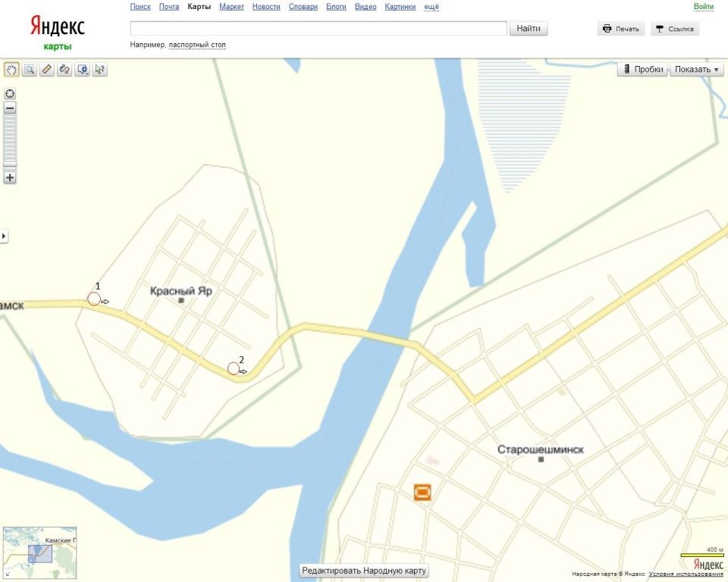
Task: Expand the ещё services menu
Action: (431, 7)
